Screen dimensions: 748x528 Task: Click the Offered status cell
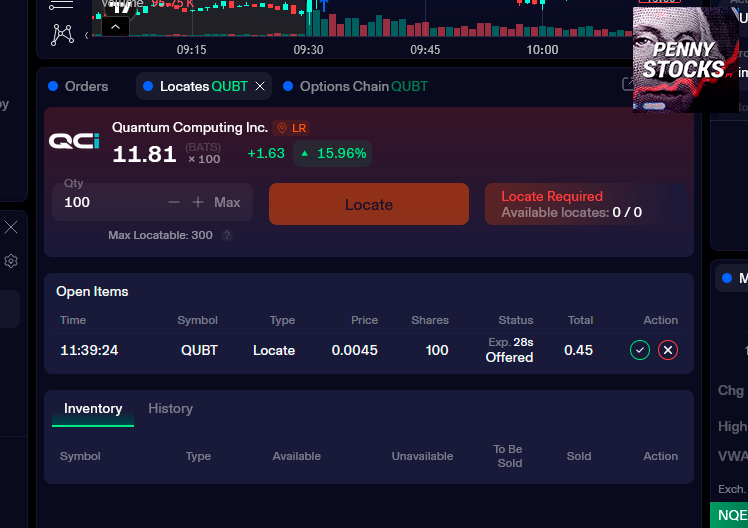(509, 357)
